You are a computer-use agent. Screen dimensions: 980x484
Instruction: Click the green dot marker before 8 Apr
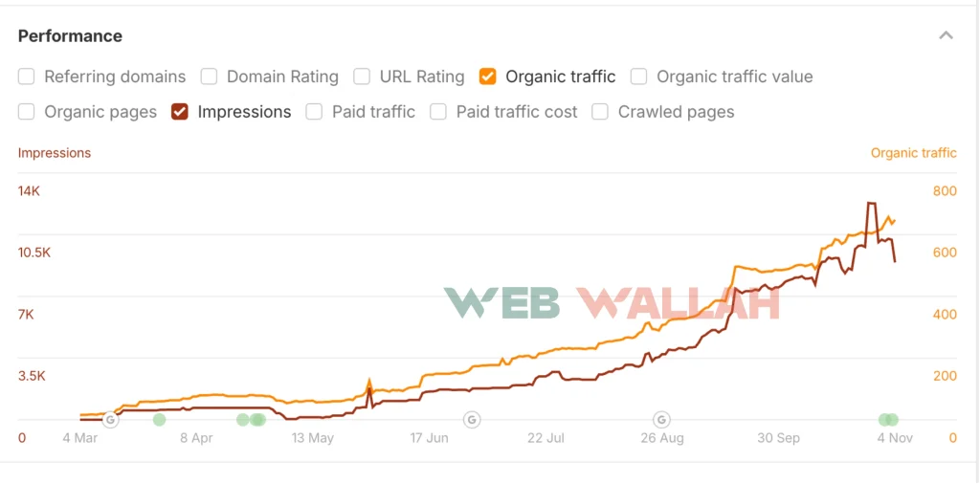[x=159, y=419]
